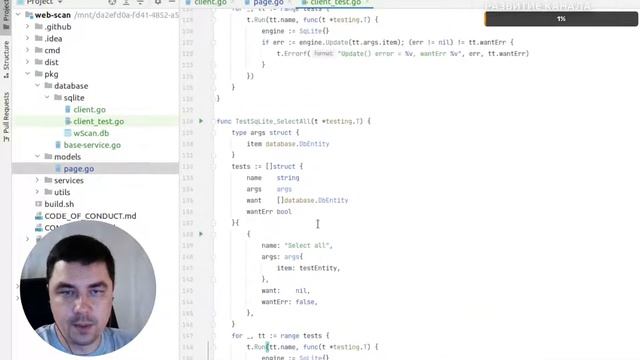Open the Pull Requests tool window tab
This screenshot has width=640, height=360.
tap(6, 117)
